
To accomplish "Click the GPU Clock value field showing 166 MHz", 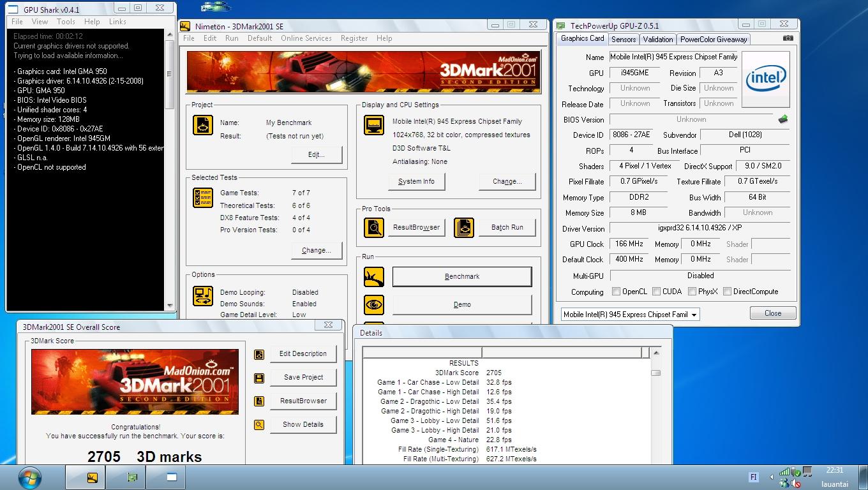I will [629, 244].
